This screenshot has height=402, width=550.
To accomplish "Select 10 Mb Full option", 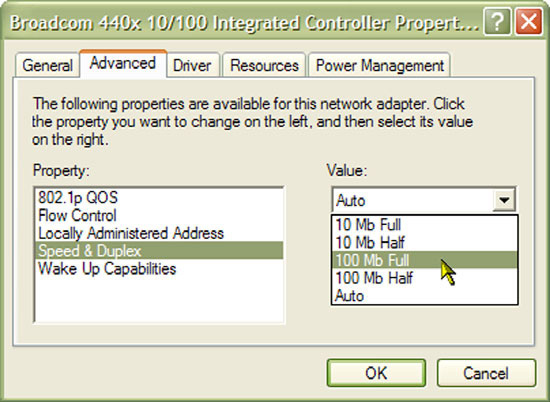I will tap(424, 225).
